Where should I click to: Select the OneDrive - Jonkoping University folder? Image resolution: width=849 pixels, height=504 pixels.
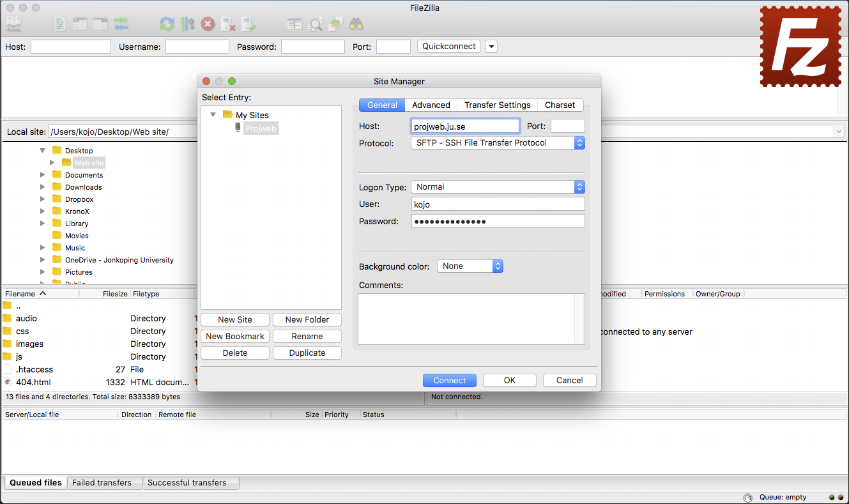pyautogui.click(x=119, y=260)
